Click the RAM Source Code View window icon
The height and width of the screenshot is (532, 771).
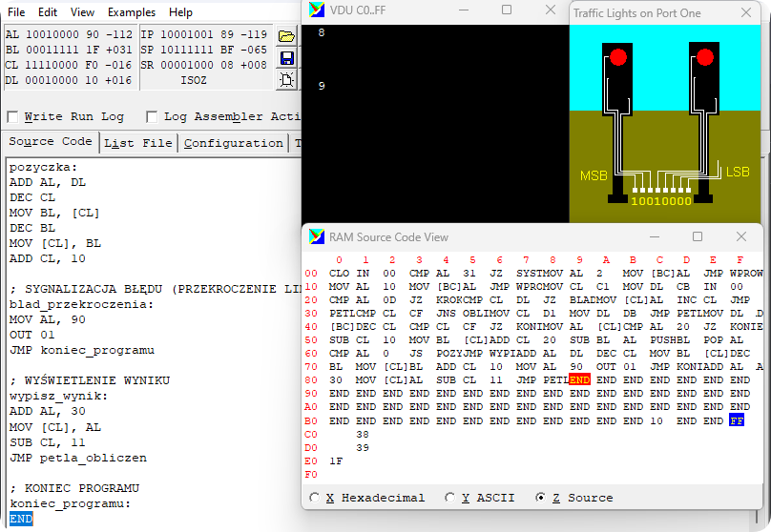click(x=316, y=236)
